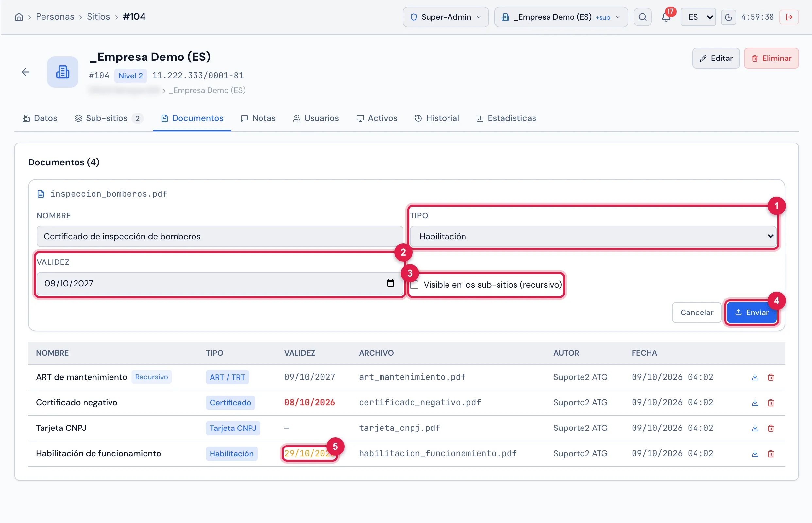
Task: Click the Recursivo badge on ART row
Action: (x=151, y=377)
